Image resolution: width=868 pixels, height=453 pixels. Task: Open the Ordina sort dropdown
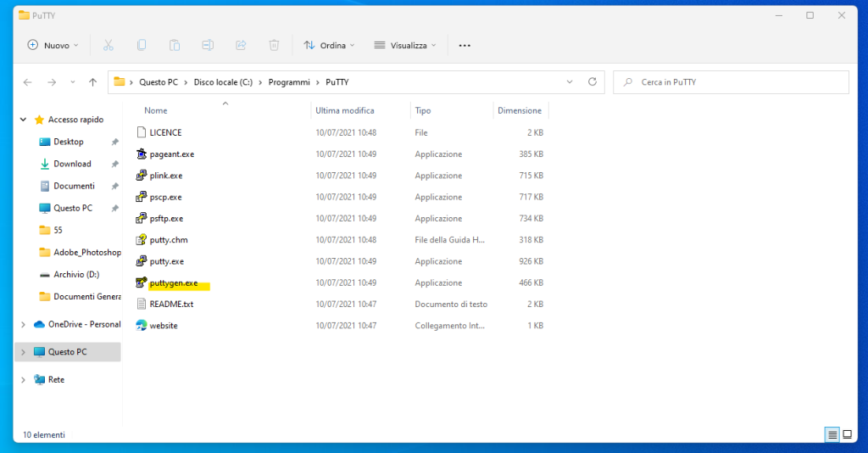(329, 45)
